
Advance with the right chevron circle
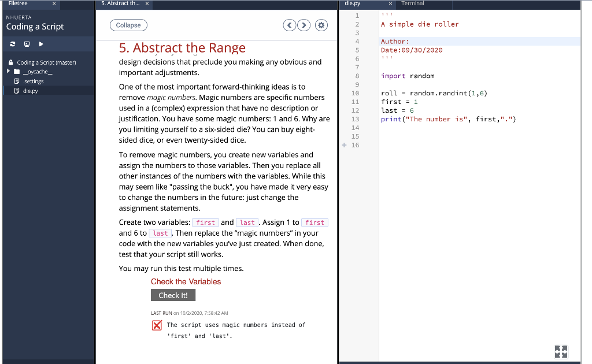pos(304,25)
